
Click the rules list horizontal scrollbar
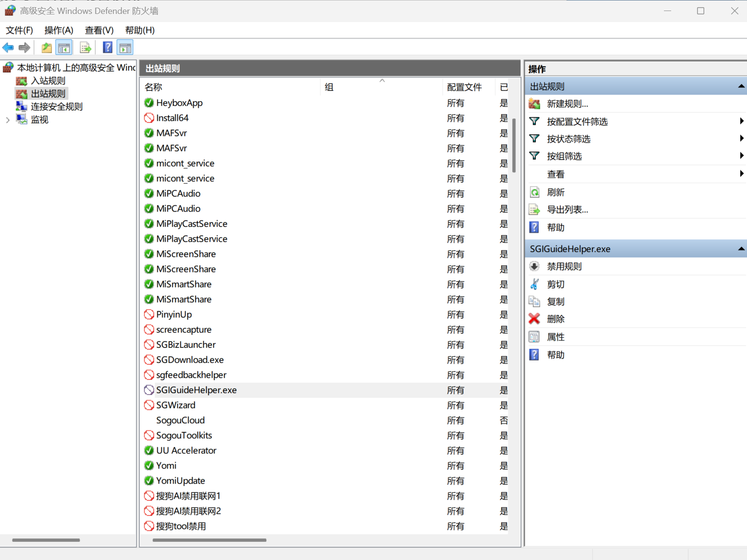click(209, 540)
